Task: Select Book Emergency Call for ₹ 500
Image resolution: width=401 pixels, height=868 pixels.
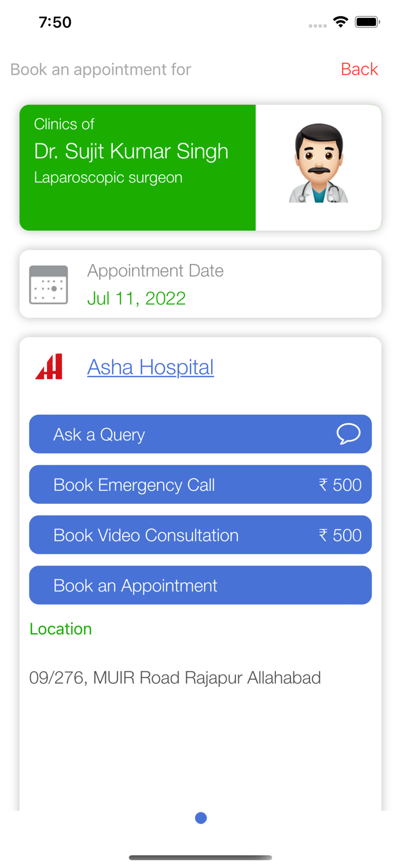Action: [200, 484]
